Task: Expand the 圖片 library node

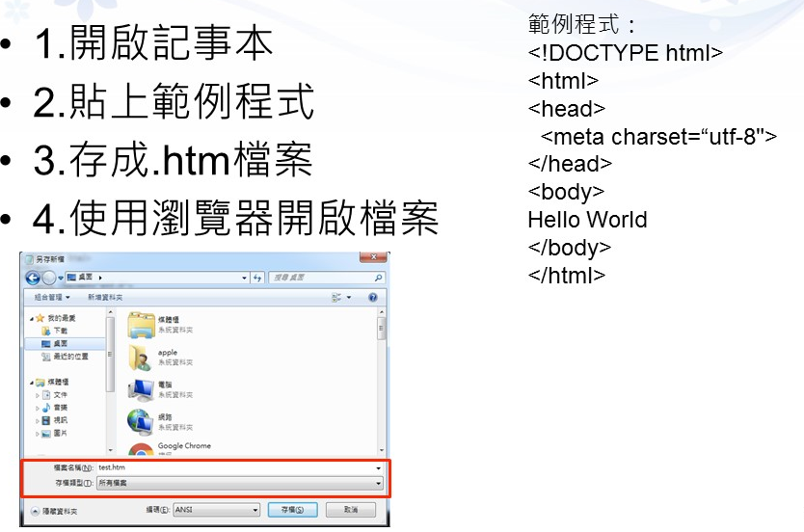Action: click(38, 434)
